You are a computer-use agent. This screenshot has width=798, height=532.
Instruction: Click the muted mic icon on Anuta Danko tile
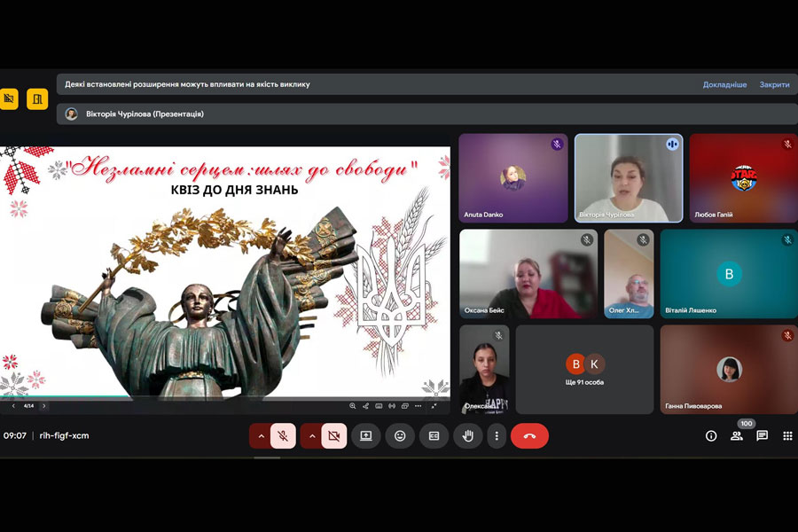[x=557, y=144]
